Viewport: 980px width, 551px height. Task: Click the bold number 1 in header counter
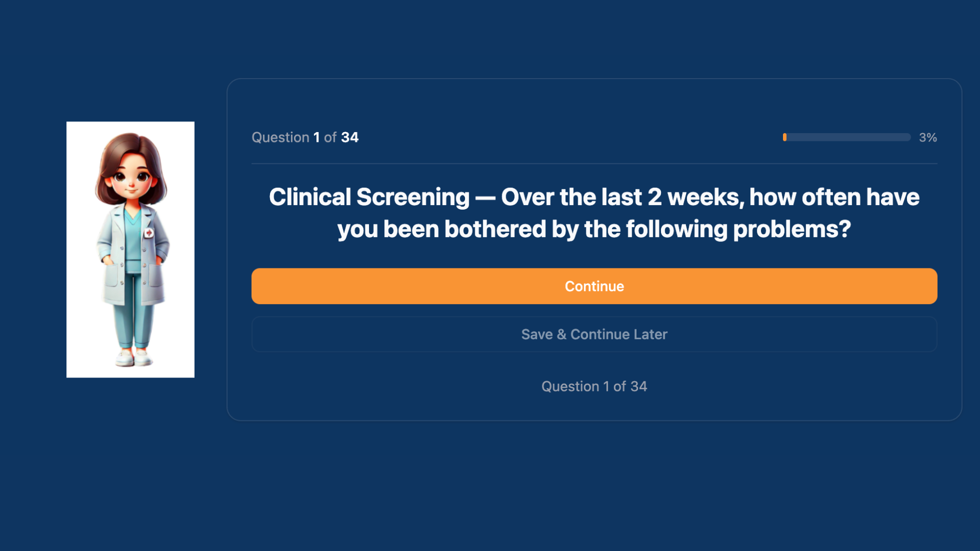[x=316, y=137]
